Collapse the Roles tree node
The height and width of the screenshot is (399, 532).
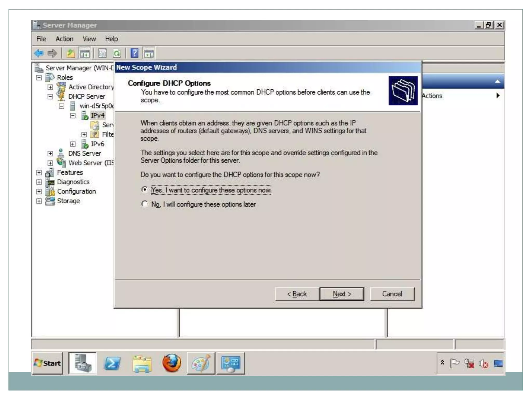point(39,77)
